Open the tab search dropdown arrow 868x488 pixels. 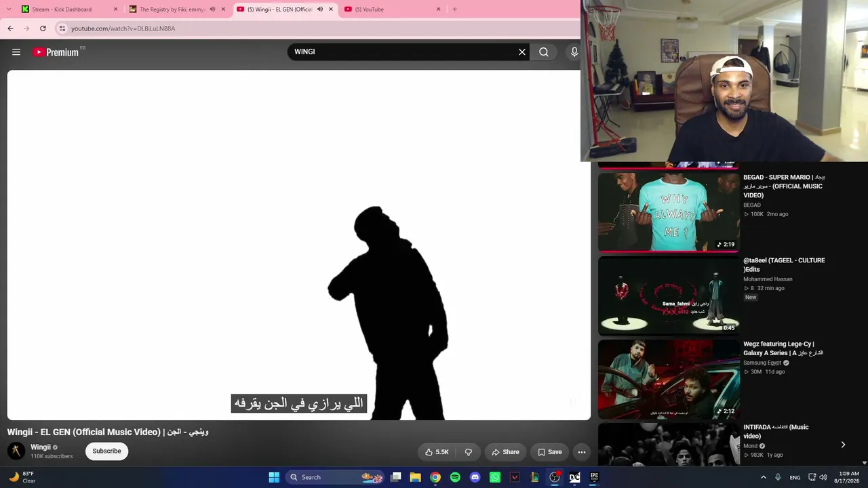[x=8, y=9]
